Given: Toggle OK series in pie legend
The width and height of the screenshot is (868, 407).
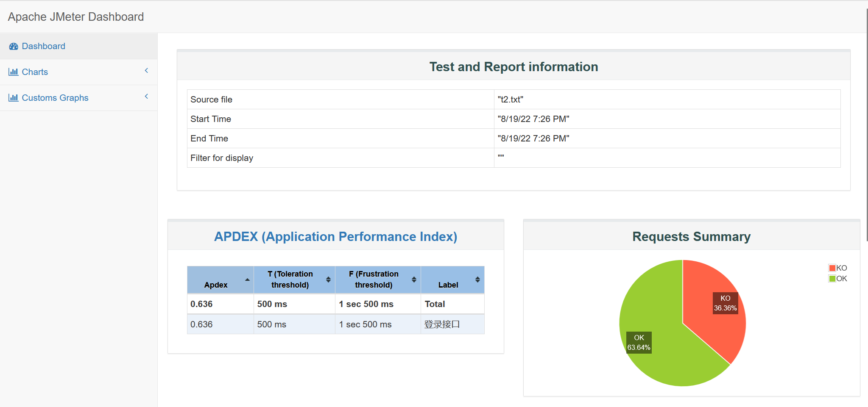Looking at the screenshot, I should click(838, 279).
